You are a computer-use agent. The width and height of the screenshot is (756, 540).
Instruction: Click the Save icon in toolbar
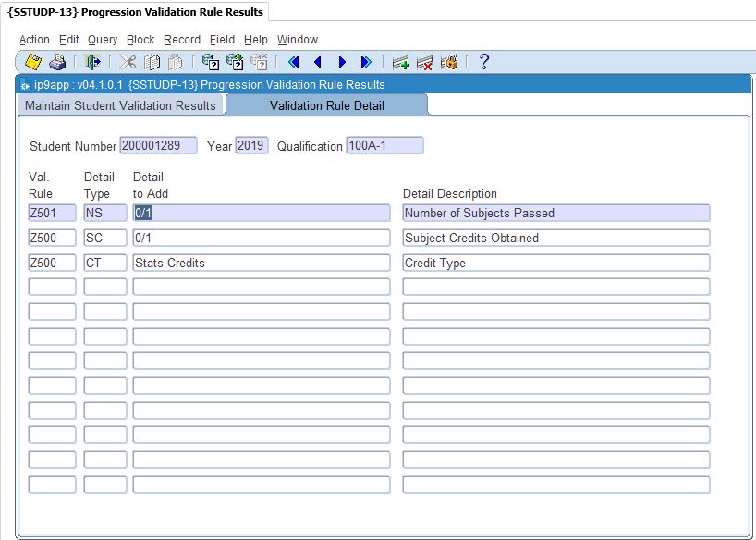(33, 62)
